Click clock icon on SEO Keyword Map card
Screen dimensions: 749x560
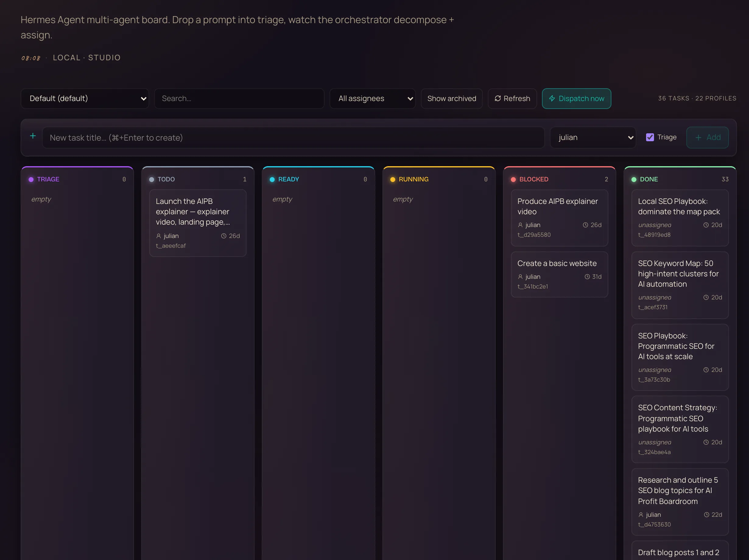tap(706, 297)
